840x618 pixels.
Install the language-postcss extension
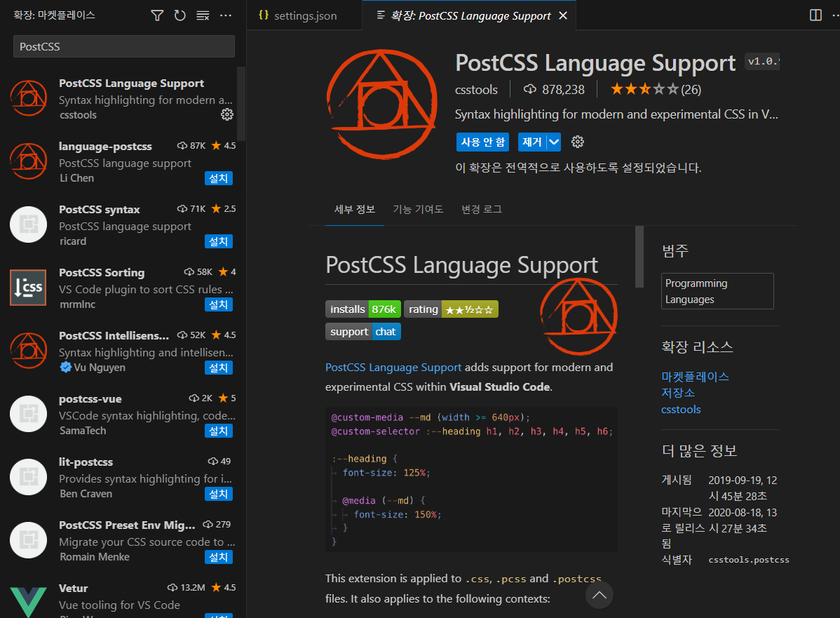tap(219, 178)
